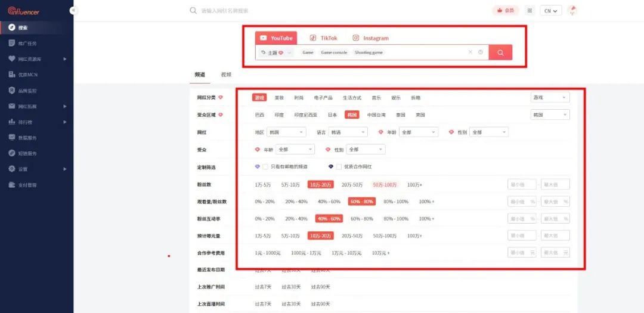Switch to the 视频 tab
This screenshot has width=644, height=313.
(x=227, y=75)
